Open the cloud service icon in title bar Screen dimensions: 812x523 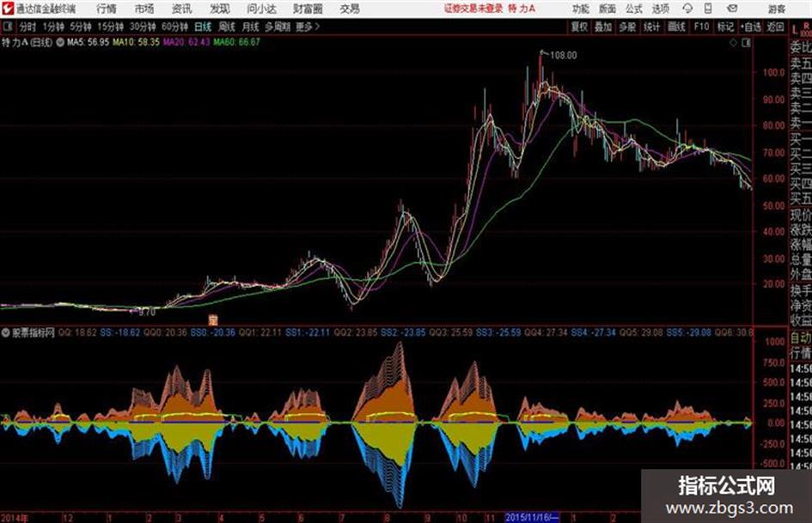687,9
